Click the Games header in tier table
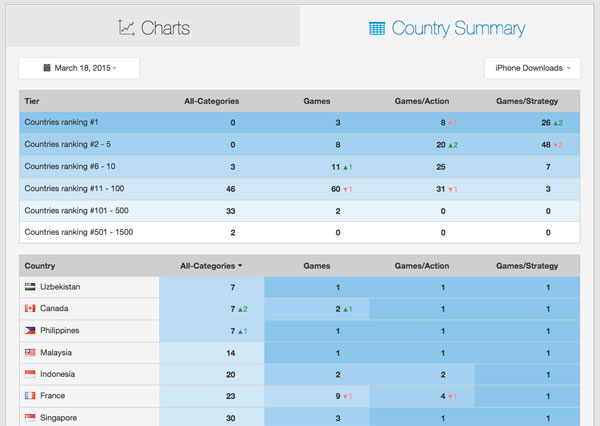 (x=316, y=101)
